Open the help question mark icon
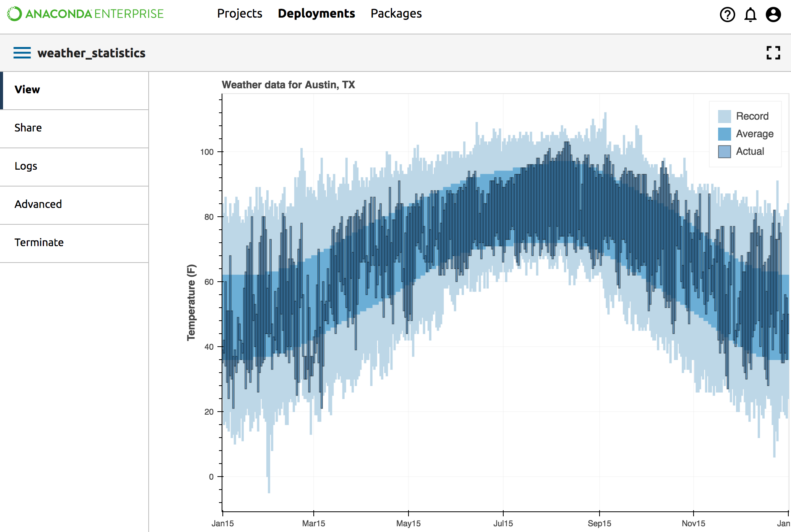The image size is (791, 532). click(x=727, y=15)
